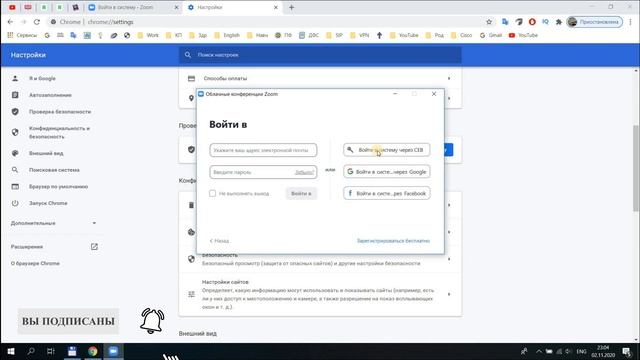Click the Chrome taskbar icon

93,351
